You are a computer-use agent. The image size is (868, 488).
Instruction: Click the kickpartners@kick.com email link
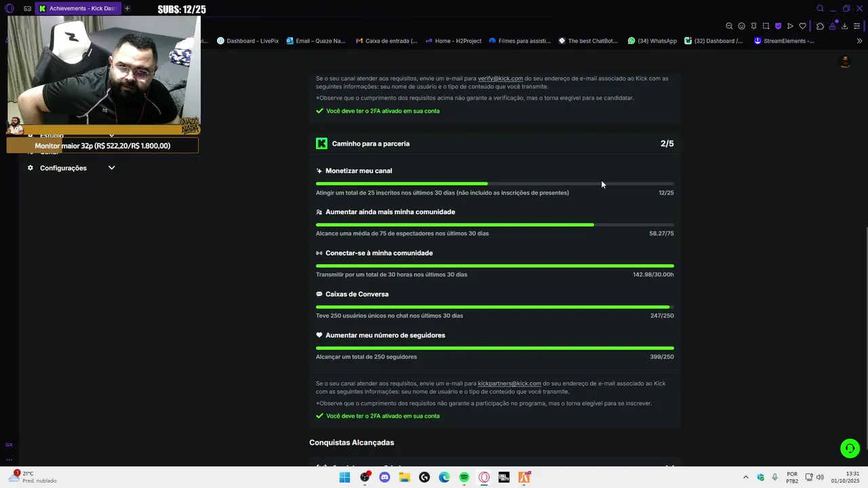509,384
